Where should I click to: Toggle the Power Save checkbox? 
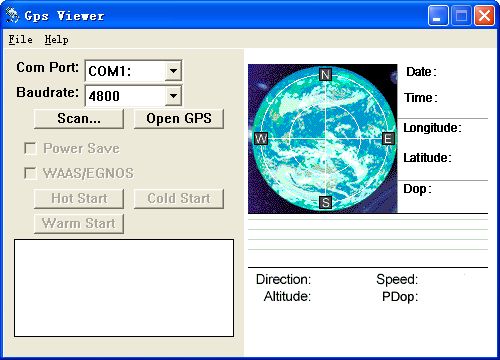[30, 148]
